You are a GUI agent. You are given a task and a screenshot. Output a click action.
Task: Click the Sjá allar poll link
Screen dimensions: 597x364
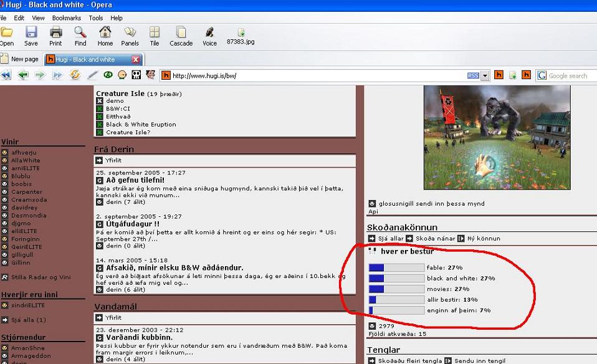point(391,239)
